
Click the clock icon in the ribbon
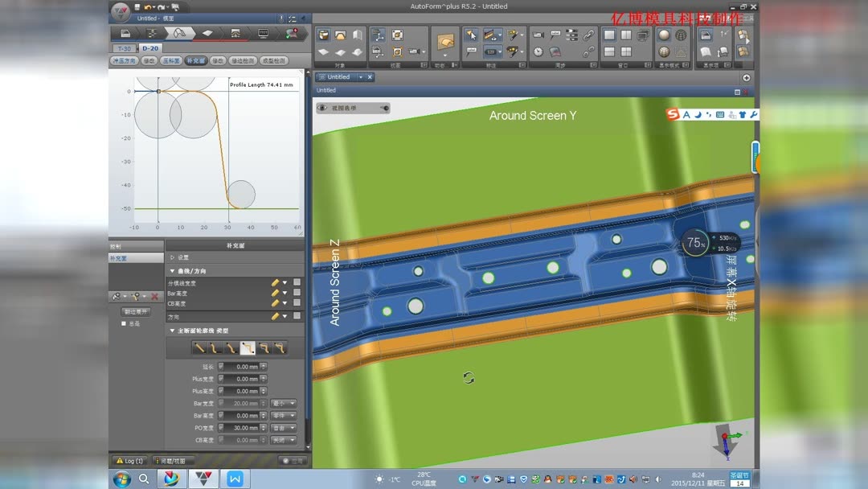[x=538, y=51]
